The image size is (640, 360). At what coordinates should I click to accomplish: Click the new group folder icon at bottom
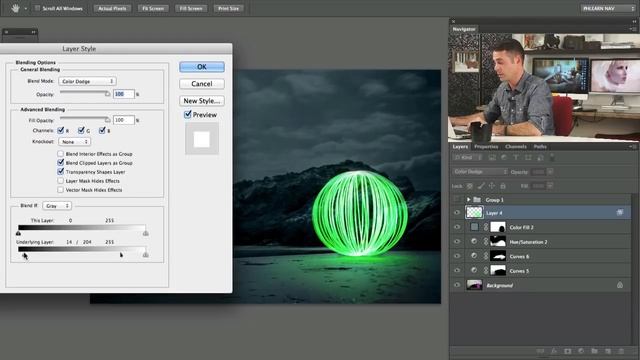click(x=594, y=351)
